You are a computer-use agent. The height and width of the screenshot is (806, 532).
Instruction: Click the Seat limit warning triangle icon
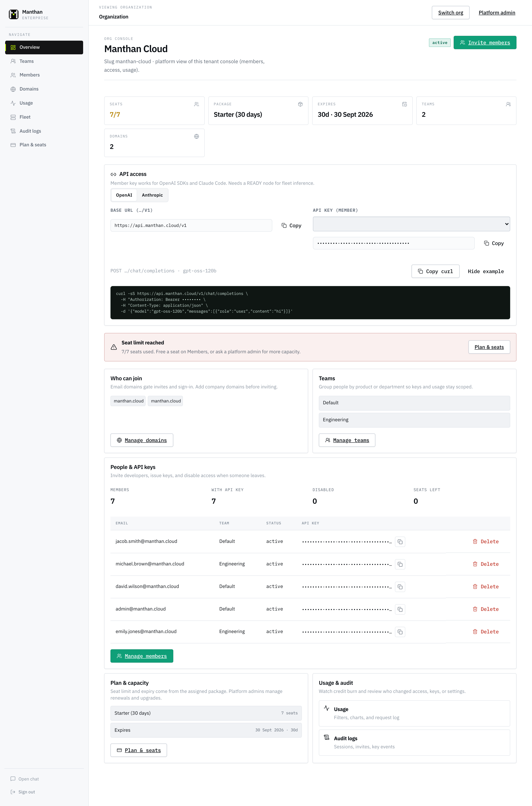114,347
